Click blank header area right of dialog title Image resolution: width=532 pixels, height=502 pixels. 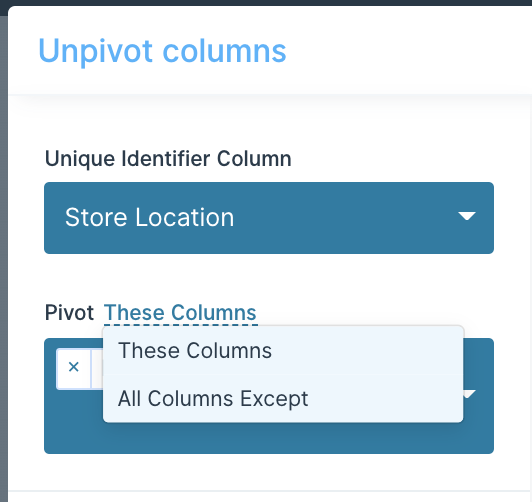(x=407, y=51)
